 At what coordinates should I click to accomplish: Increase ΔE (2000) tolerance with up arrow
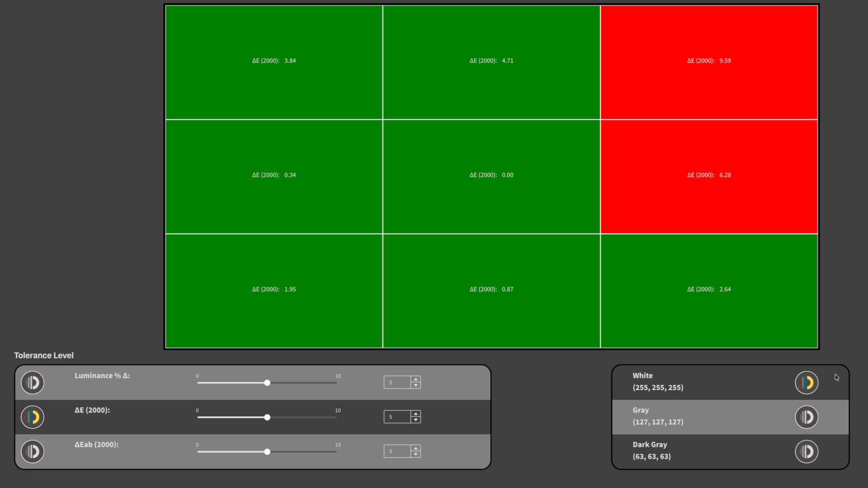click(x=415, y=414)
